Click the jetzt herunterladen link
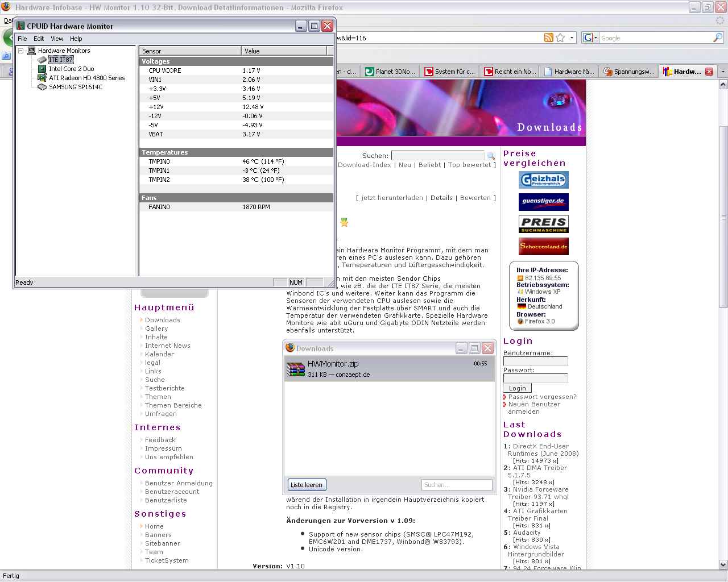The height and width of the screenshot is (582, 728). [392, 198]
